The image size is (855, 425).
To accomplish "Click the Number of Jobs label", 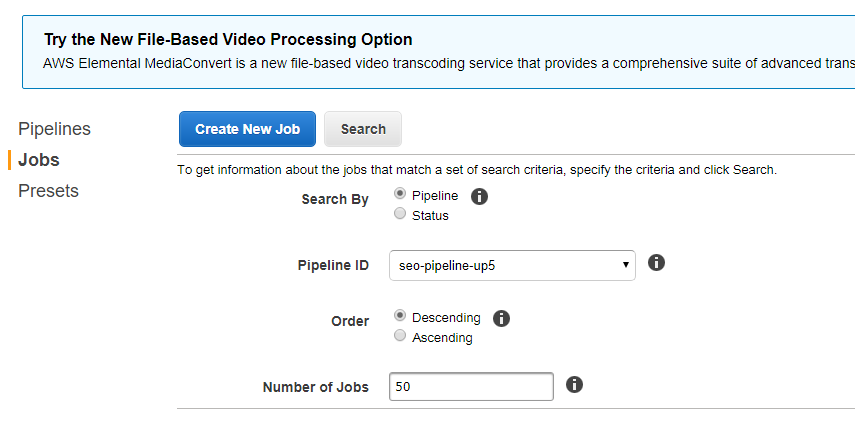I will [x=316, y=387].
